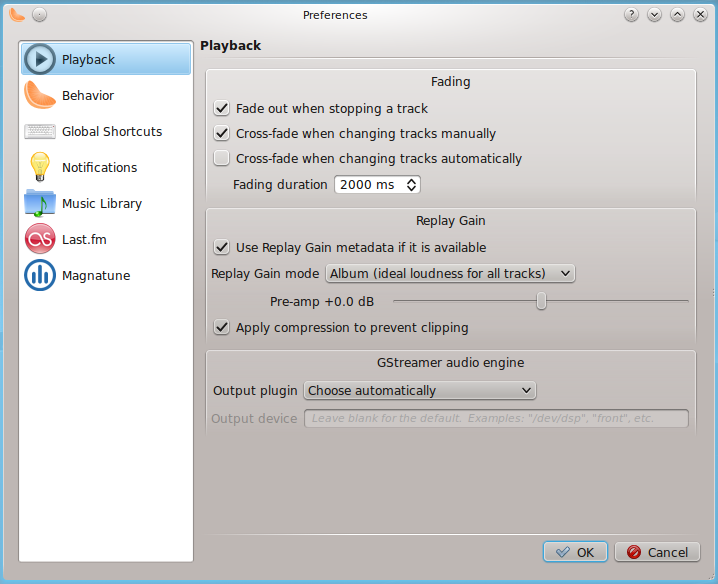Click the keyboard icon for Global Shortcuts
This screenshot has width=718, height=584.
pyautogui.click(x=40, y=132)
